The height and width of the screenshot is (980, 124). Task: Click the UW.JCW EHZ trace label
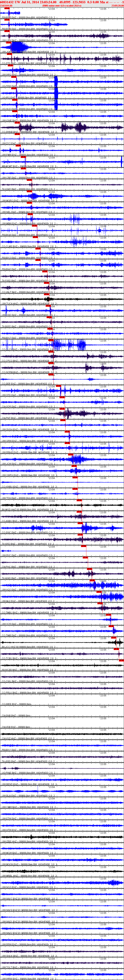pyautogui.click(x=29, y=464)
